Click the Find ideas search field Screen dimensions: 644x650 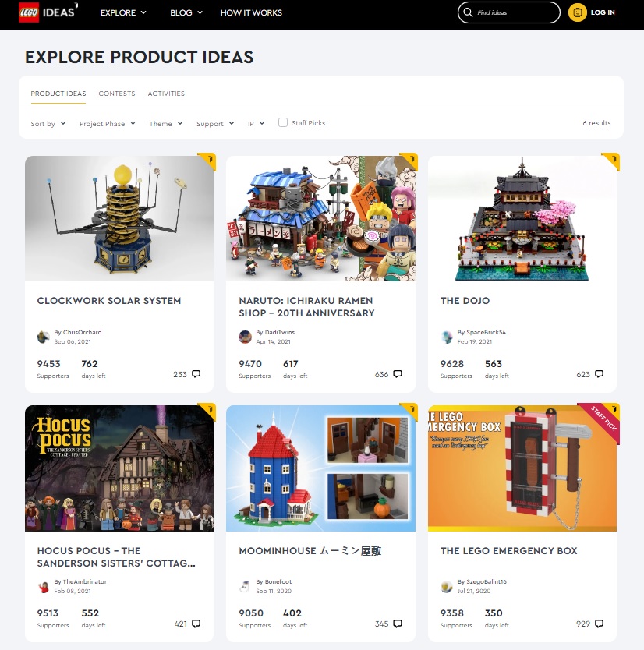click(x=509, y=12)
